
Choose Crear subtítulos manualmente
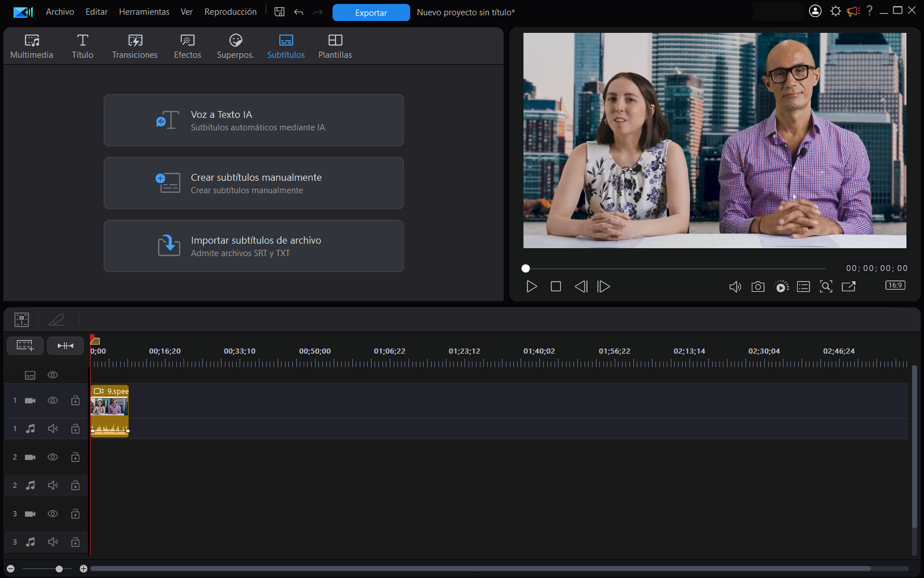[254, 182]
